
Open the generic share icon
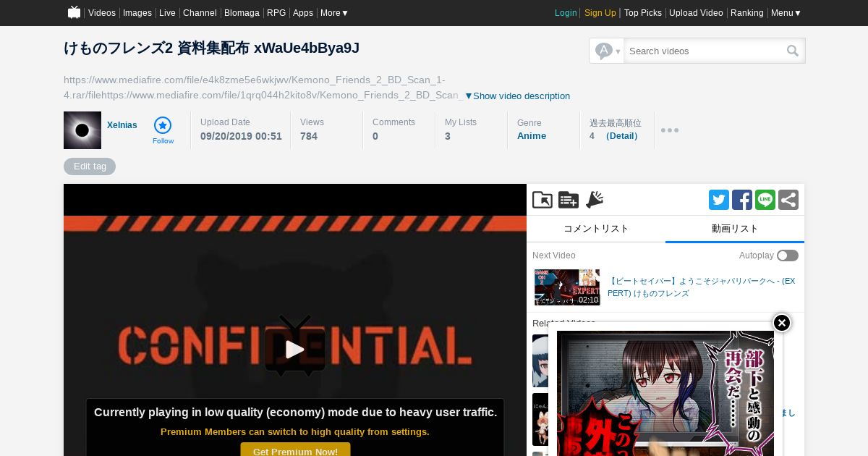click(788, 200)
